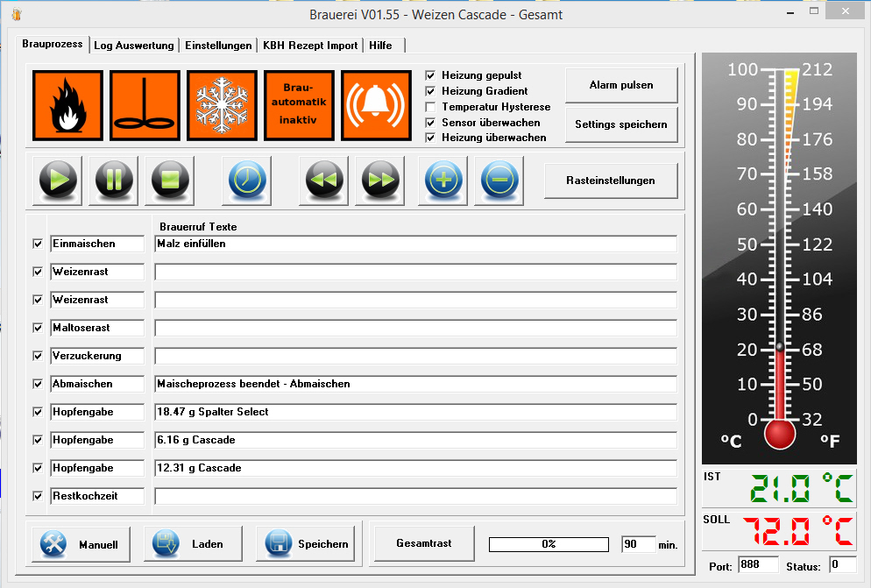
Task: Switch to the Log Auswertung tab
Action: 134,46
